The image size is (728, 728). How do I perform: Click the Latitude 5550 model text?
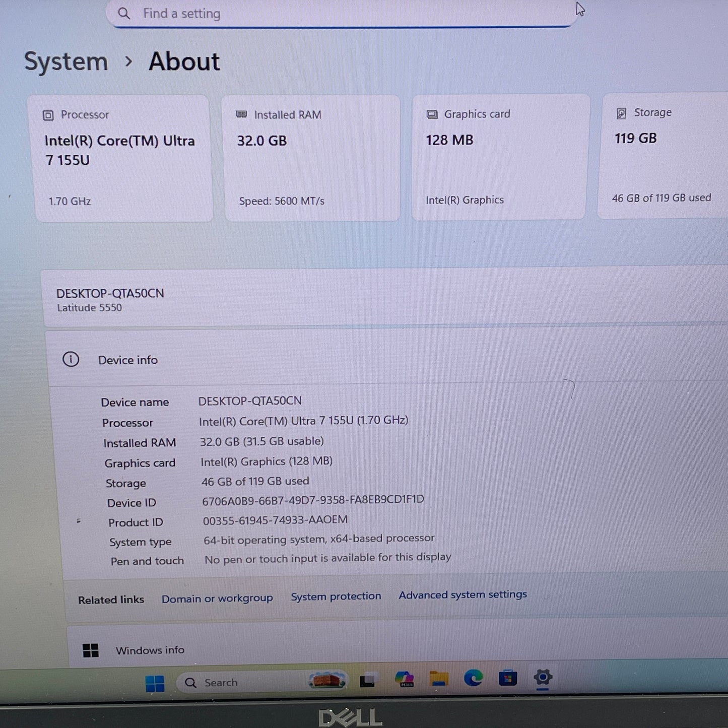[x=89, y=308]
